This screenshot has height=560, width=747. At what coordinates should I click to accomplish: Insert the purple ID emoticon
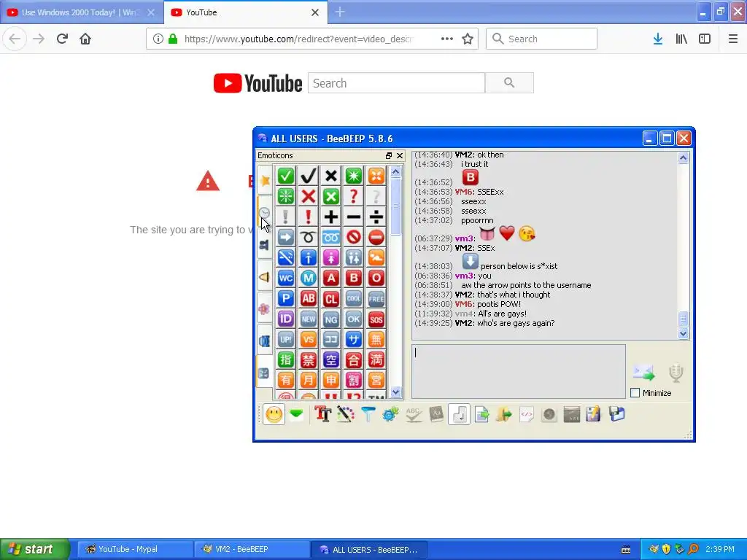pos(286,319)
